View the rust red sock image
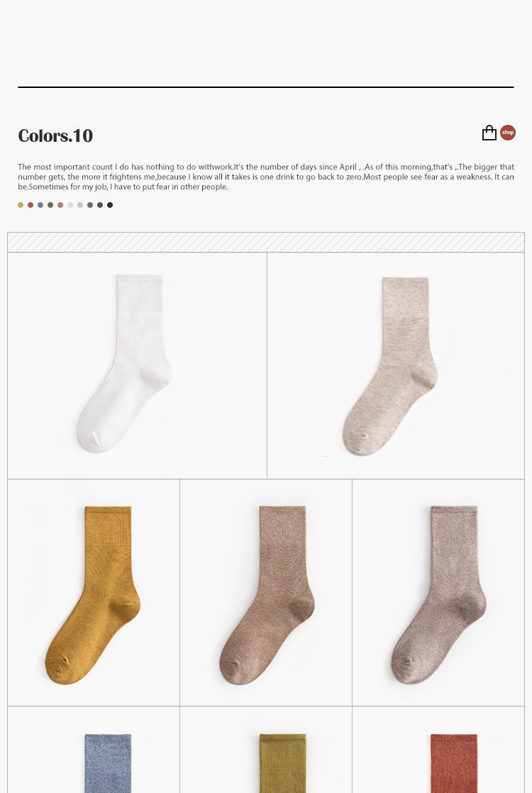Screen dimensions: 532x793 coord(454,763)
